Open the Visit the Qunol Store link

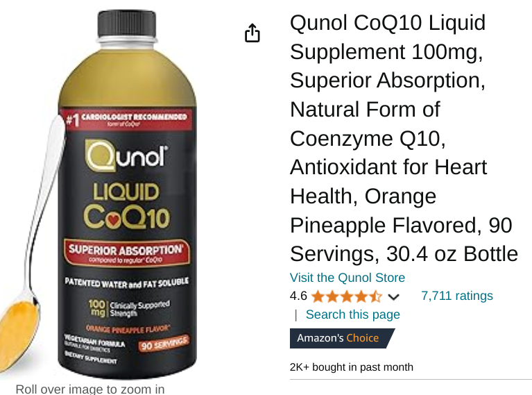347,278
